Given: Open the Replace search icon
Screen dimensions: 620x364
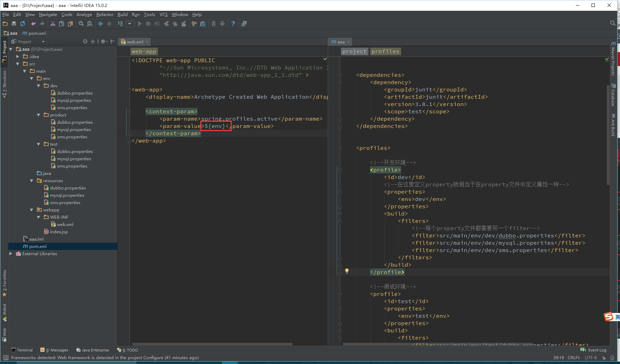Looking at the screenshot, I should pyautogui.click(x=90, y=24).
